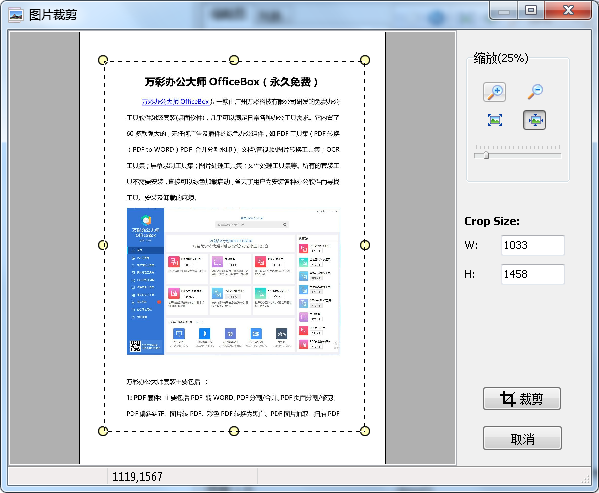Toggle the fit-to-window zoom icon
The height and width of the screenshot is (493, 599).
pyautogui.click(x=534, y=120)
